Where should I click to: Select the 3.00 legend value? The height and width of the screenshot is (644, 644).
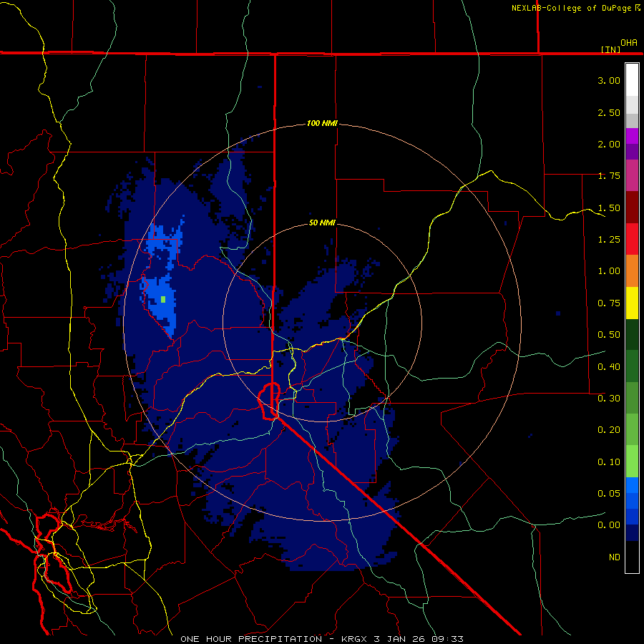[609, 80]
